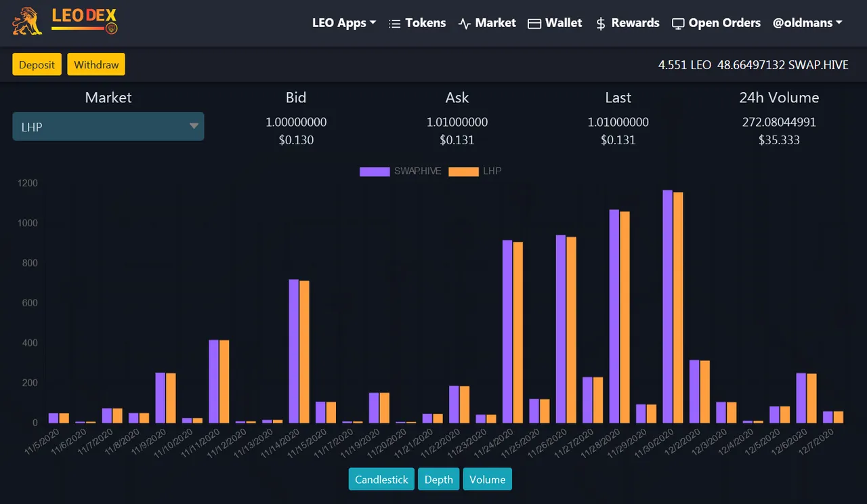
Task: Switch to the Candlestick chart
Action: click(381, 480)
